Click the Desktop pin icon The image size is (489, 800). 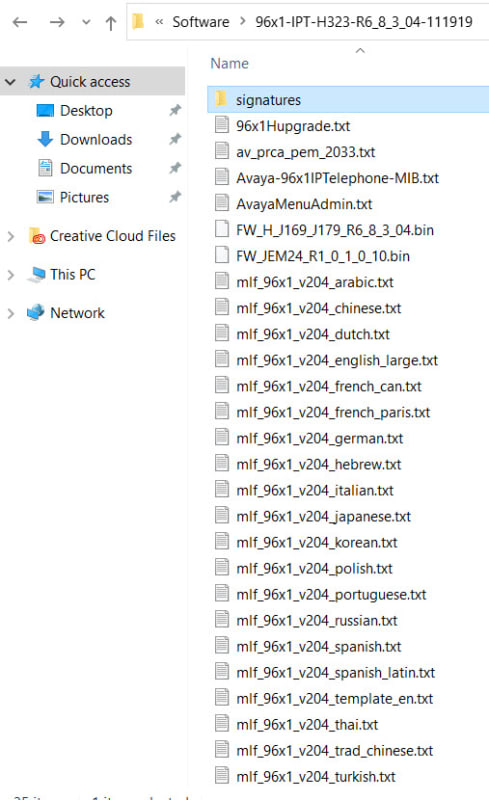(175, 110)
